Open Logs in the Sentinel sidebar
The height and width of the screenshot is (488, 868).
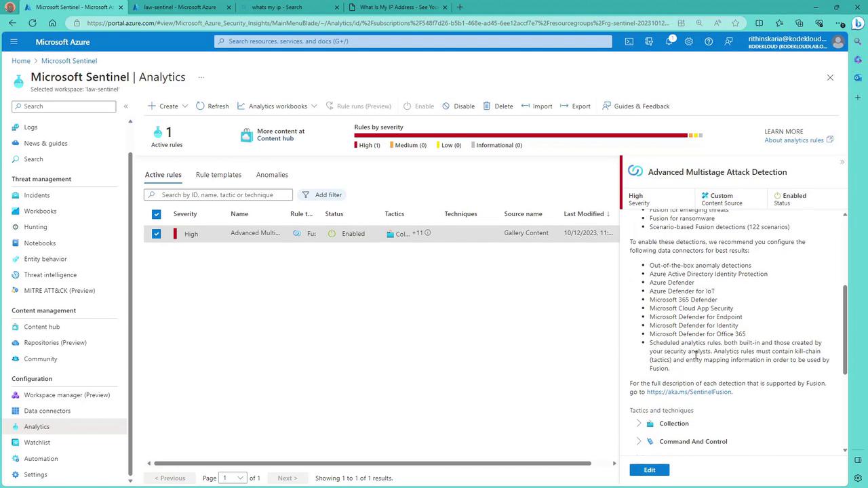[x=31, y=127]
